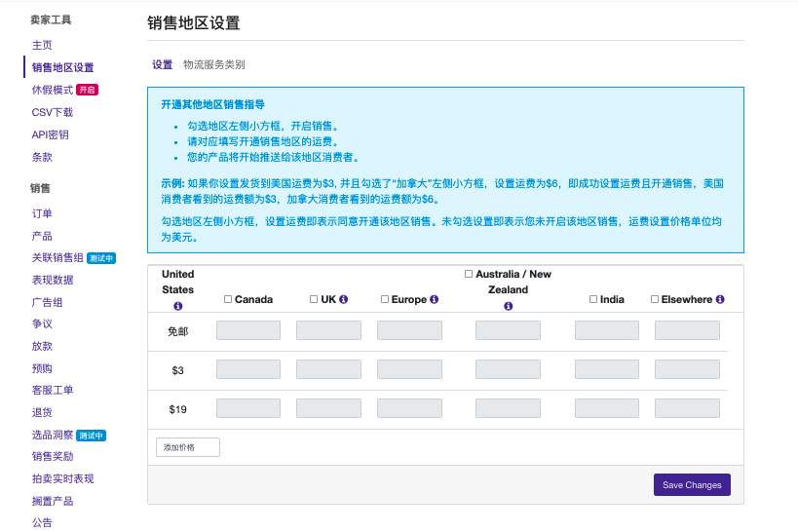
Task: Go to 预购 in the sidebar
Action: (x=42, y=368)
